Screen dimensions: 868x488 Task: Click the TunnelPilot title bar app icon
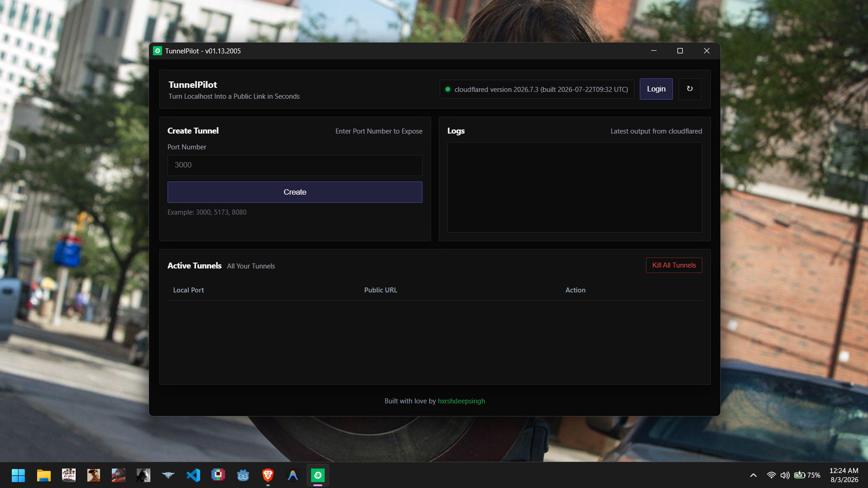click(158, 51)
